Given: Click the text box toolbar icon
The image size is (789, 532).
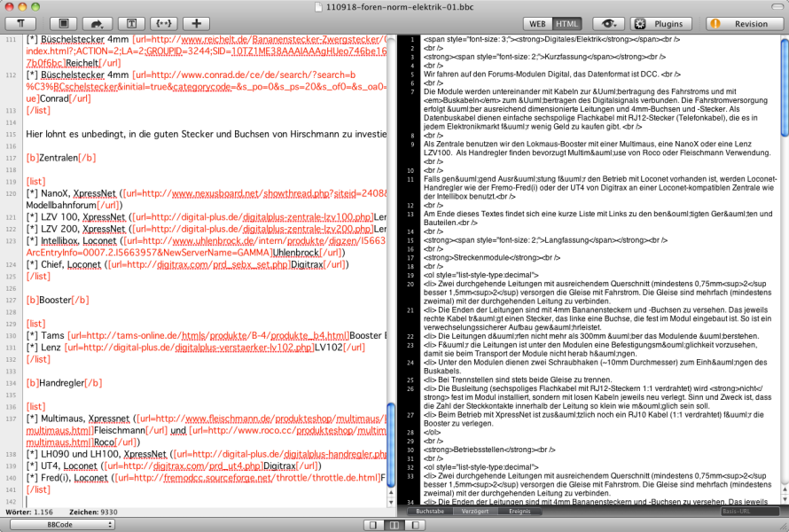Looking at the screenshot, I should (x=131, y=23).
